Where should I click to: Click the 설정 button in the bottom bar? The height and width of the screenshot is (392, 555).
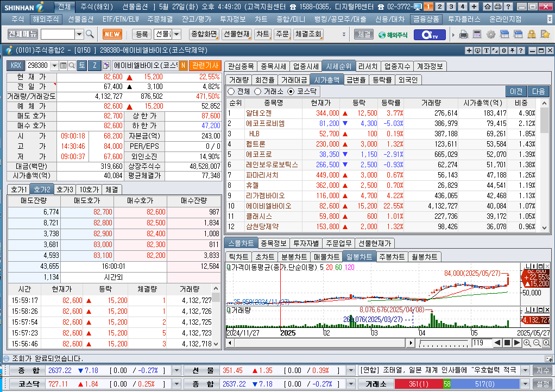(543, 384)
